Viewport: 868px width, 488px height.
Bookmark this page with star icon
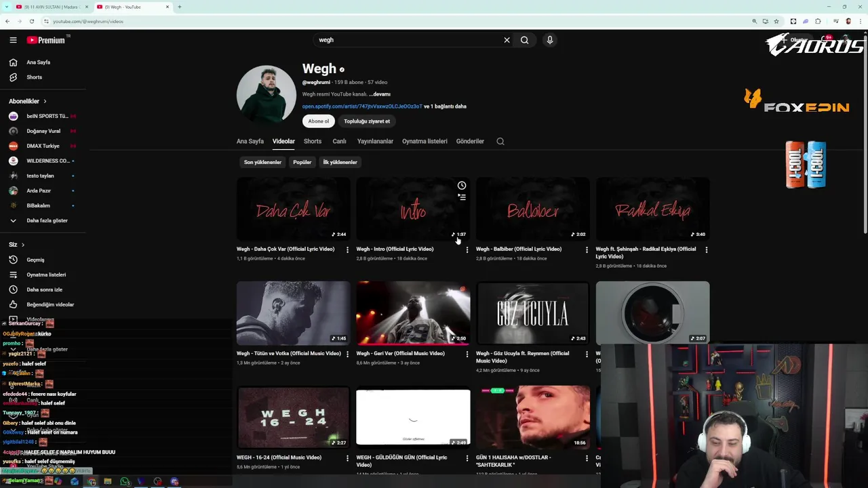coord(776,21)
